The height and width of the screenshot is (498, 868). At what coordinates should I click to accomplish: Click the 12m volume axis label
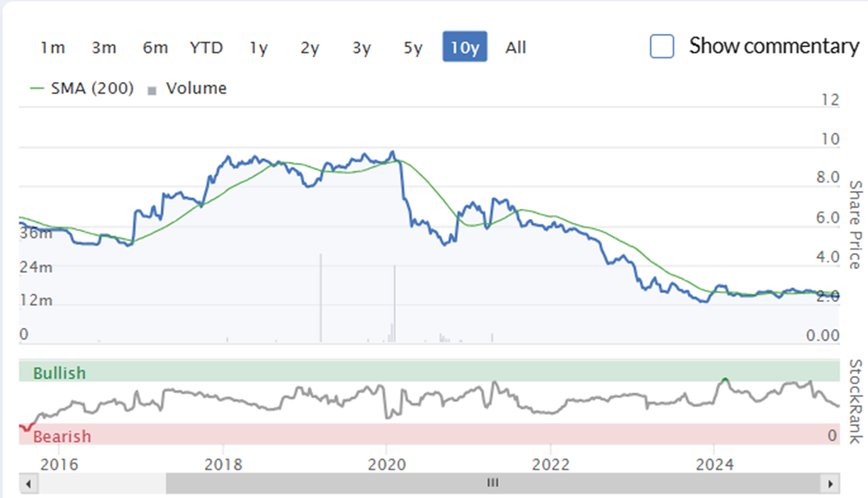pos(36,300)
